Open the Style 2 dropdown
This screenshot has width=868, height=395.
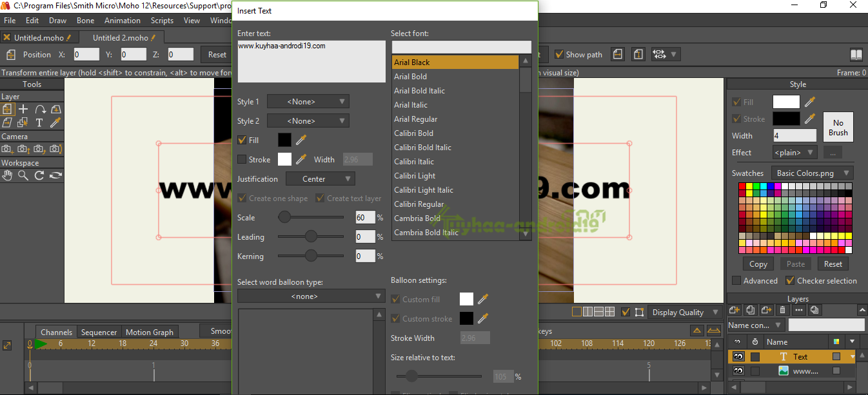click(x=308, y=120)
